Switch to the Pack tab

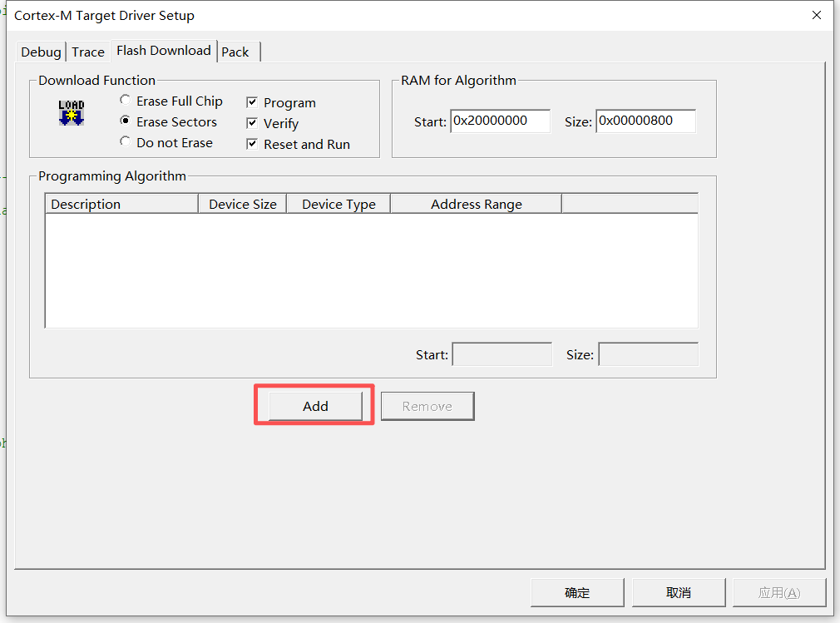pos(234,52)
